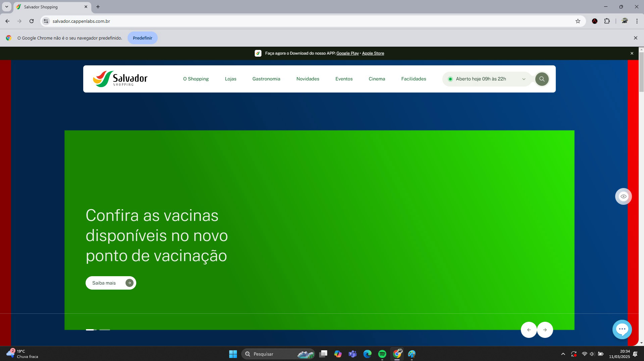Click the Salvador Shopping logo

[120, 79]
